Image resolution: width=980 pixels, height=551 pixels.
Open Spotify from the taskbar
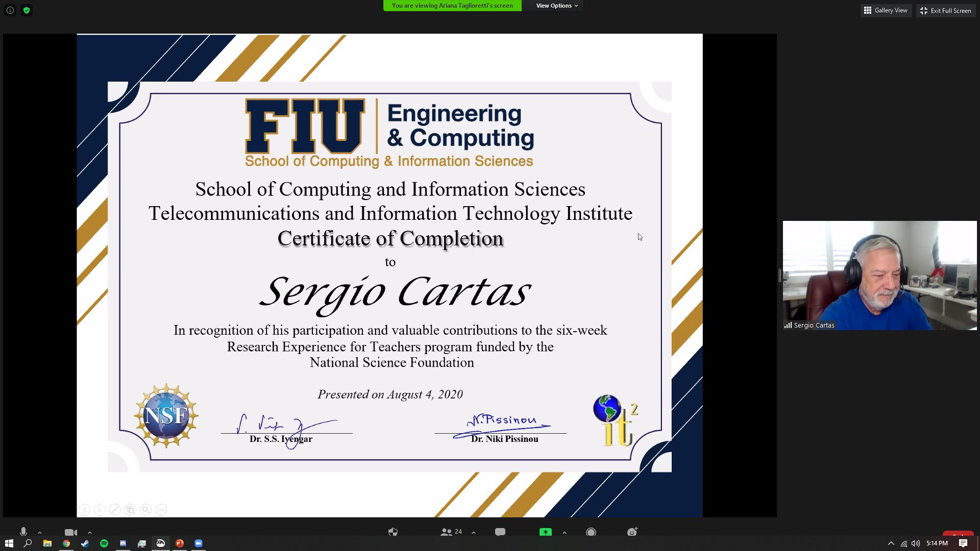click(104, 543)
